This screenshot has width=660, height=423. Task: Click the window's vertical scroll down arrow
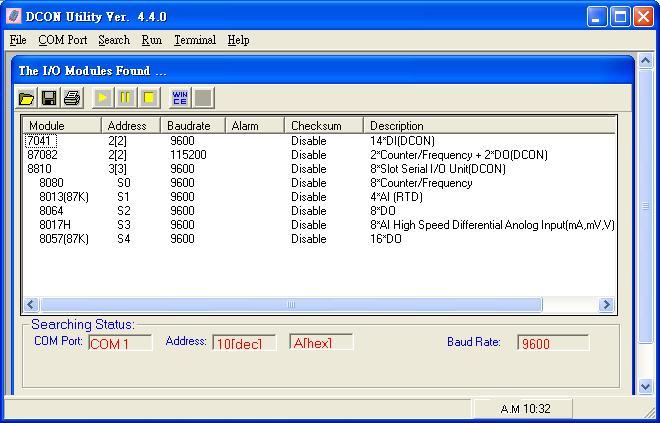click(645, 387)
